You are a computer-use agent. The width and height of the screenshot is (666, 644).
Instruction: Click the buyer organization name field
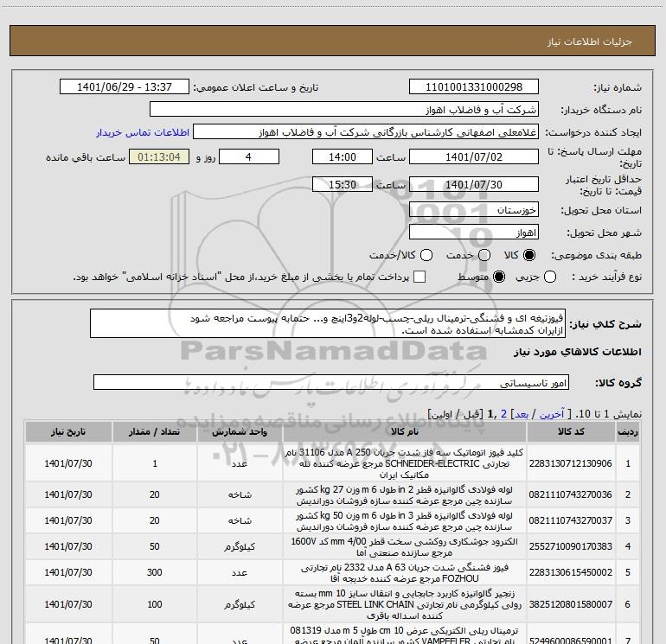tap(343, 110)
